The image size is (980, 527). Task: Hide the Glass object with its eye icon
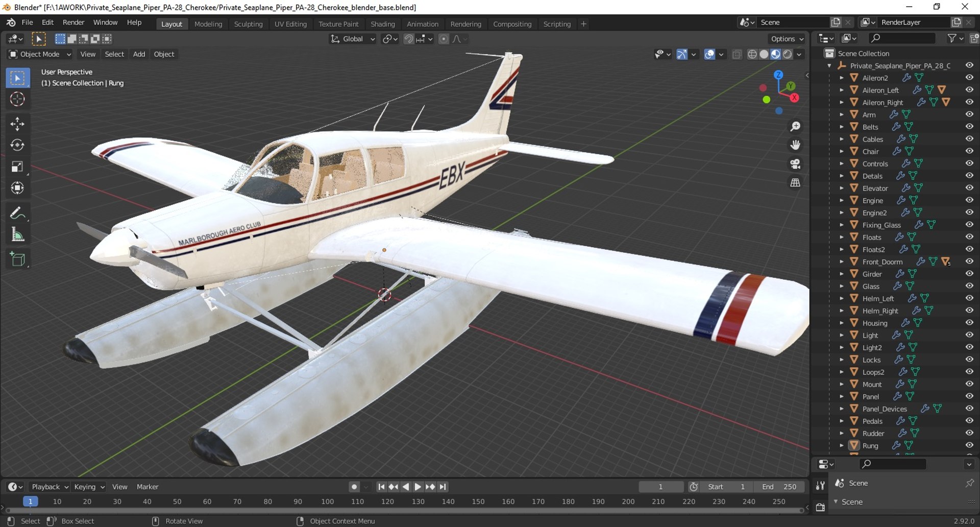click(x=969, y=286)
